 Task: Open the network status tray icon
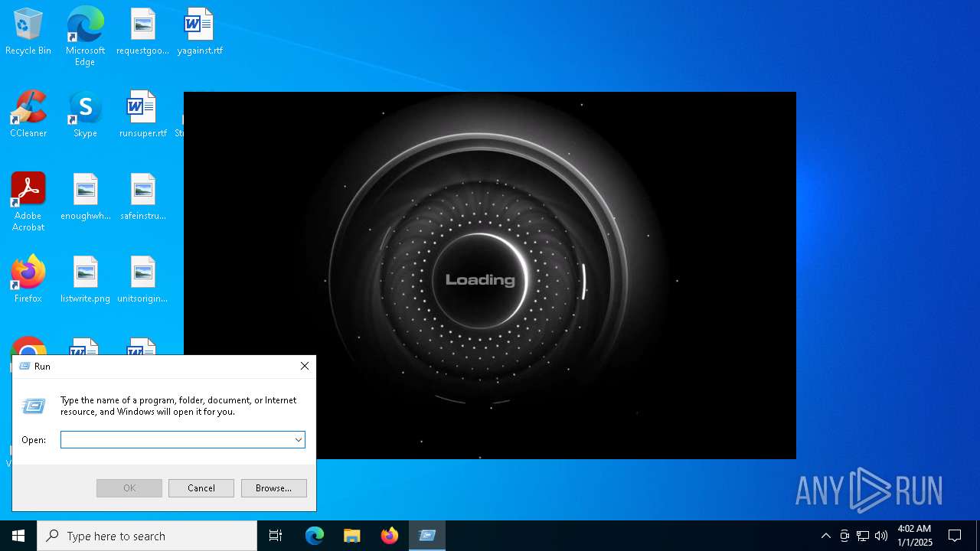click(863, 536)
